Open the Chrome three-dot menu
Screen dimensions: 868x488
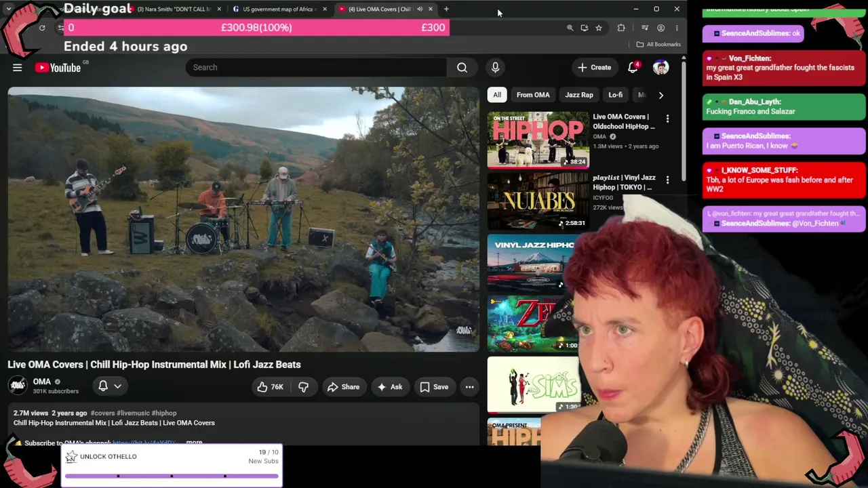tap(676, 28)
